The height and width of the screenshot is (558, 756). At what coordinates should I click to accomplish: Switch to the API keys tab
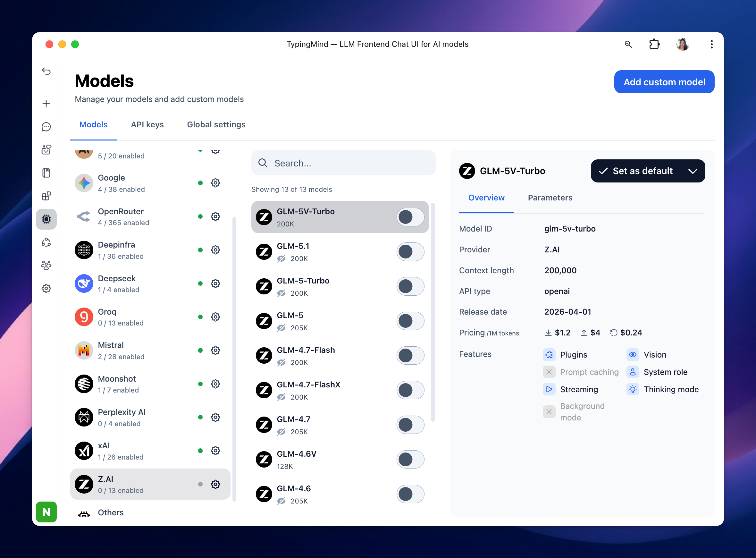(x=147, y=125)
